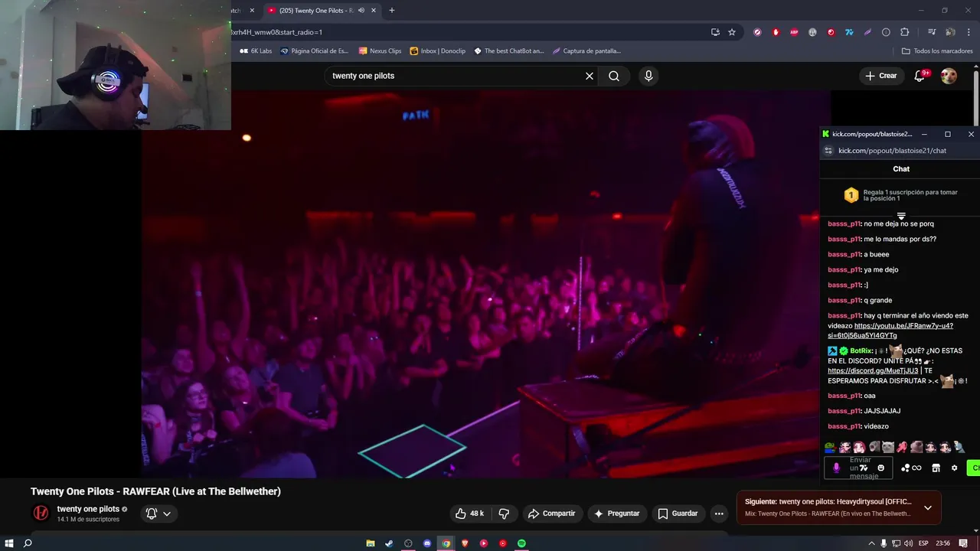Click install app icon in address bar

[715, 32]
